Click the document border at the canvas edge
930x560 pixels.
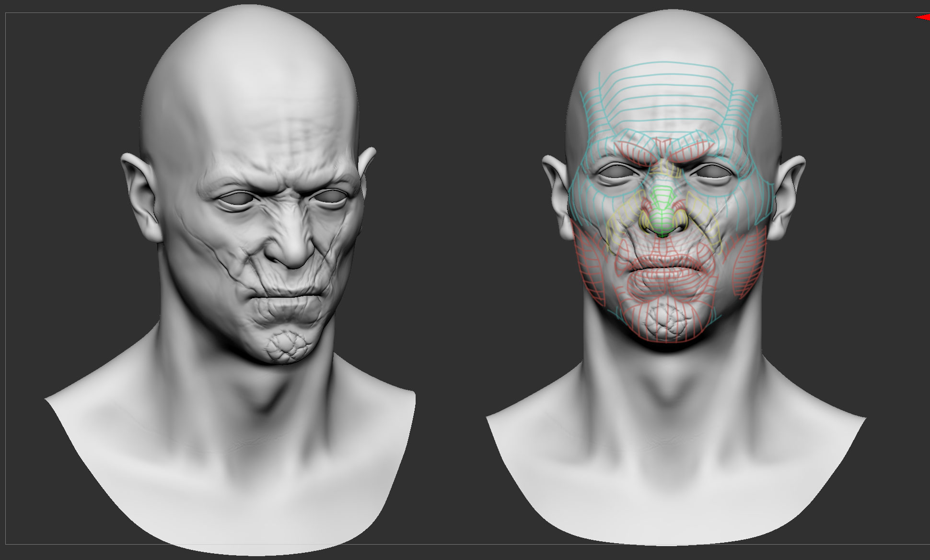pyautogui.click(x=6, y=288)
